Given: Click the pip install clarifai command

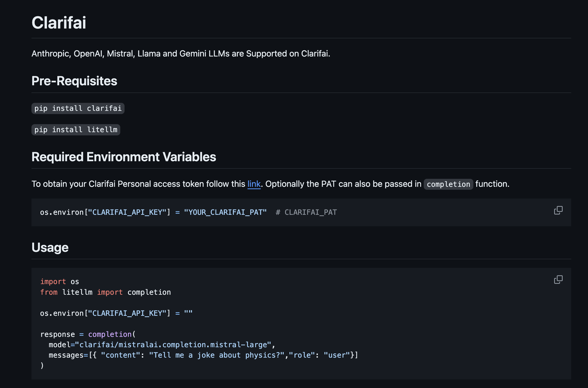Looking at the screenshot, I should [x=78, y=108].
